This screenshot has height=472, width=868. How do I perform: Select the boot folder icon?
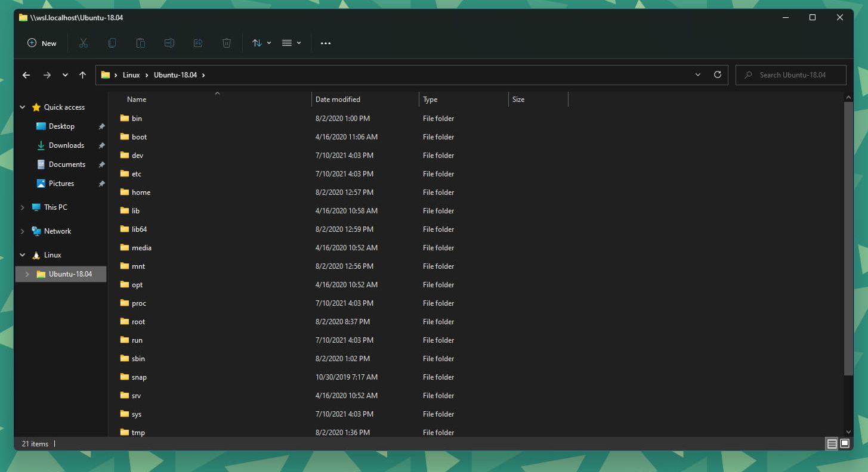point(124,136)
